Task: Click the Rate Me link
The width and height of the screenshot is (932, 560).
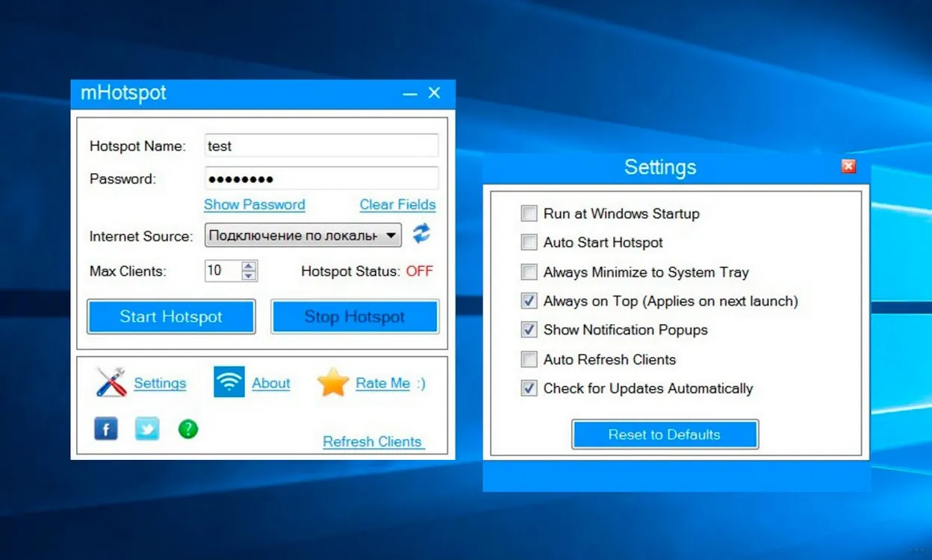Action: [x=383, y=383]
